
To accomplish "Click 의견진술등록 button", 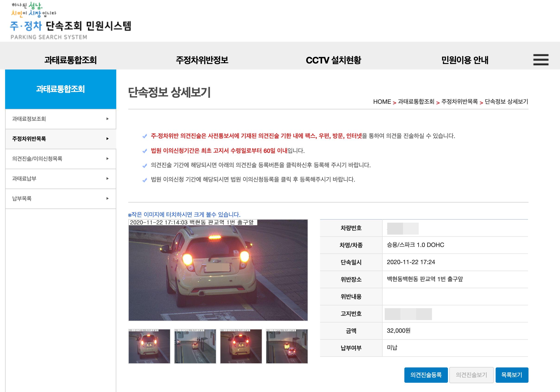I will click(x=426, y=375).
